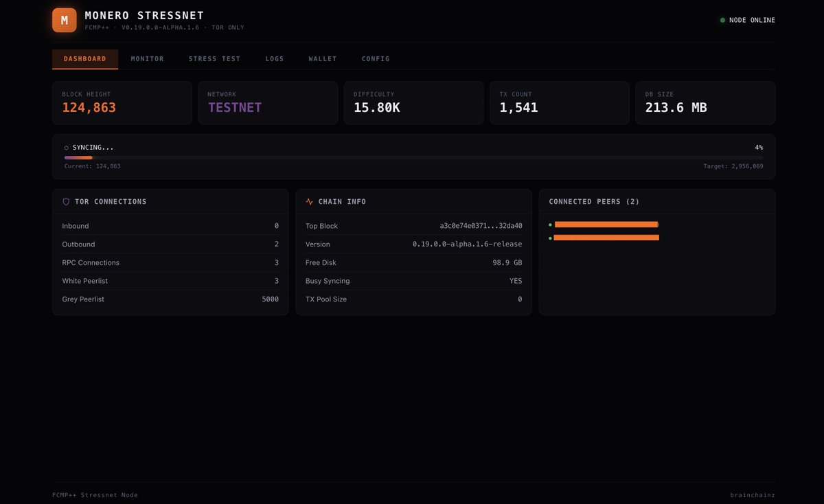The image size is (824, 504).
Task: Click the syncing spinner icon
Action: point(67,148)
